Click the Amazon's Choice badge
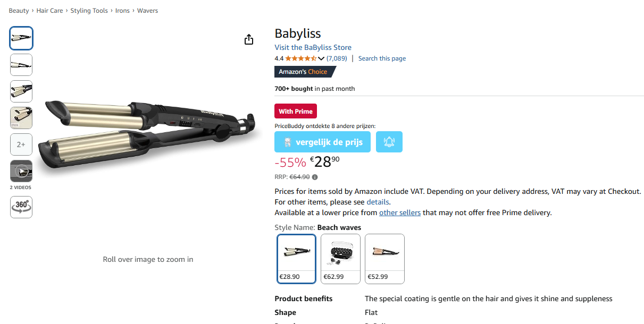 302,71
